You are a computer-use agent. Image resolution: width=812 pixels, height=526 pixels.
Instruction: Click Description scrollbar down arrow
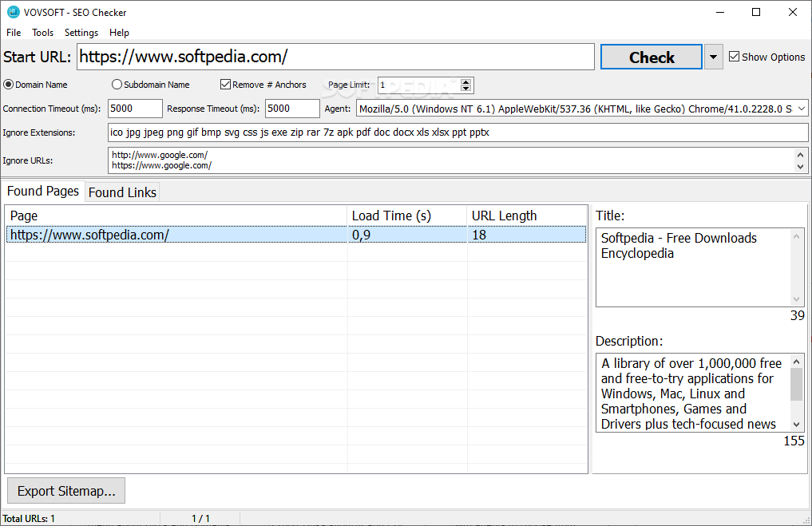point(797,425)
